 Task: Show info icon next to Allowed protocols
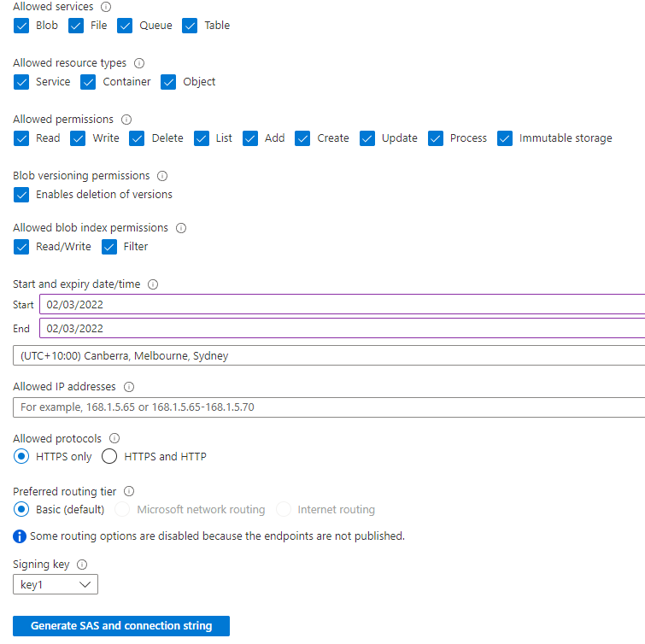pyautogui.click(x=114, y=438)
